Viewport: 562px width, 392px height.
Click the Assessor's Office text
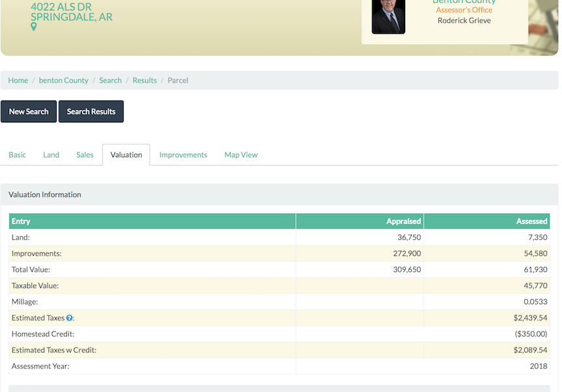tap(464, 10)
